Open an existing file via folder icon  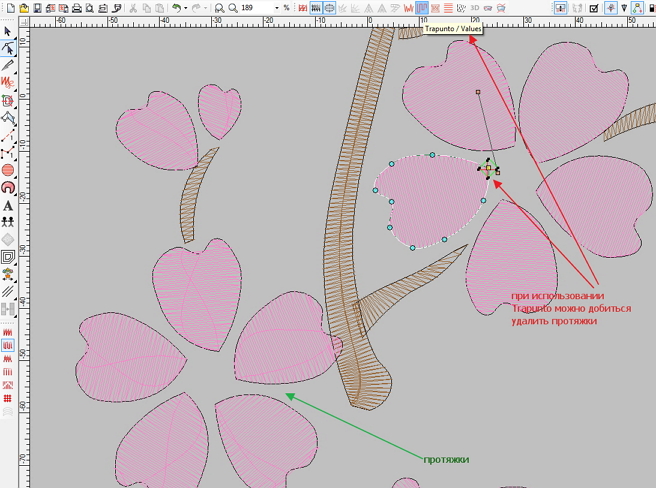tap(23, 8)
